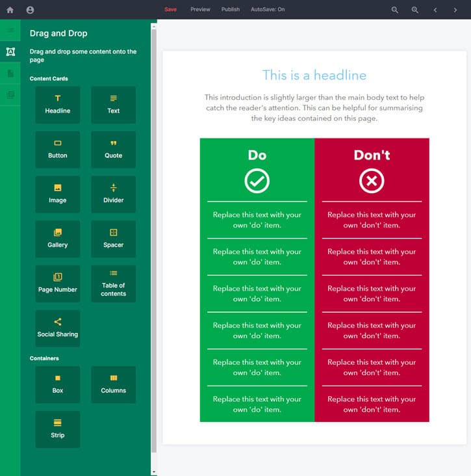Image resolution: width=471 pixels, height=476 pixels.
Task: Open the hamburger menu in left sidebar
Action: pyautogui.click(x=10, y=30)
